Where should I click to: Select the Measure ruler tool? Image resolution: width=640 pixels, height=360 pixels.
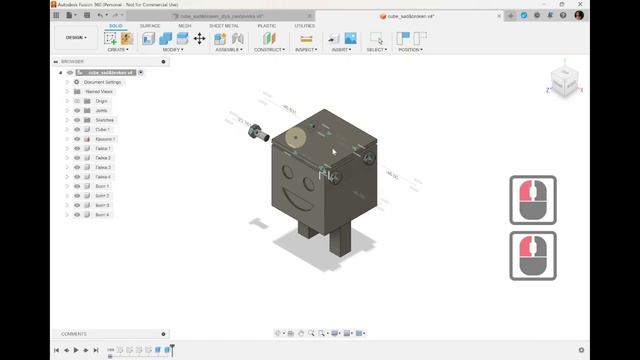306,38
